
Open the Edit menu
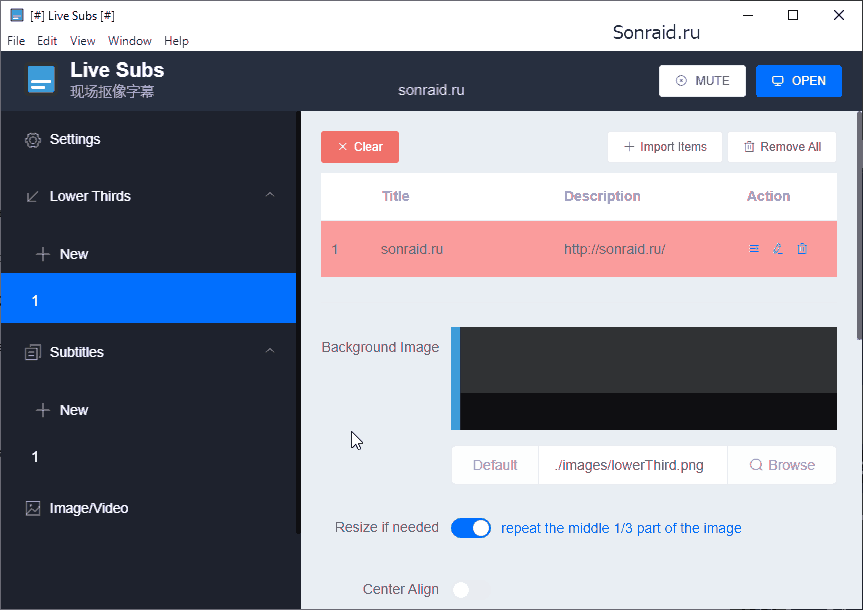[47, 41]
